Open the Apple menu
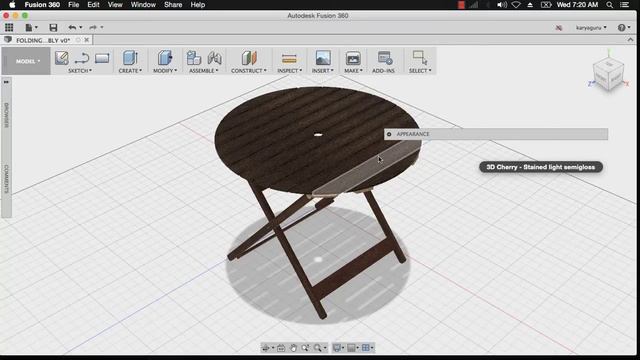Viewport: 640px width, 360px height. [12, 5]
